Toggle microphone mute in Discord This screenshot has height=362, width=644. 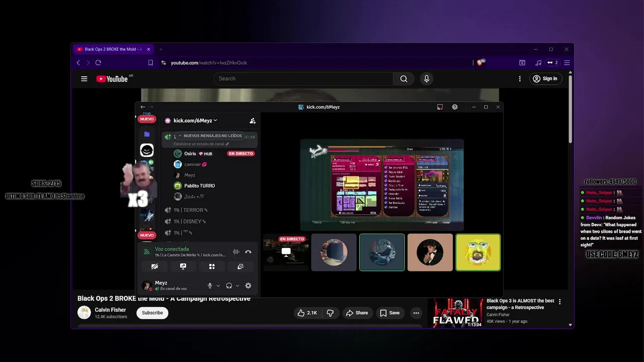pyautogui.click(x=210, y=286)
